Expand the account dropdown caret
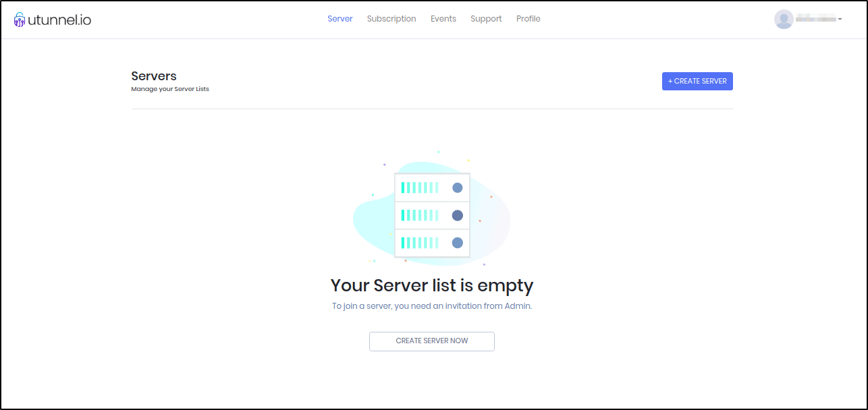The width and height of the screenshot is (868, 410). [x=840, y=20]
